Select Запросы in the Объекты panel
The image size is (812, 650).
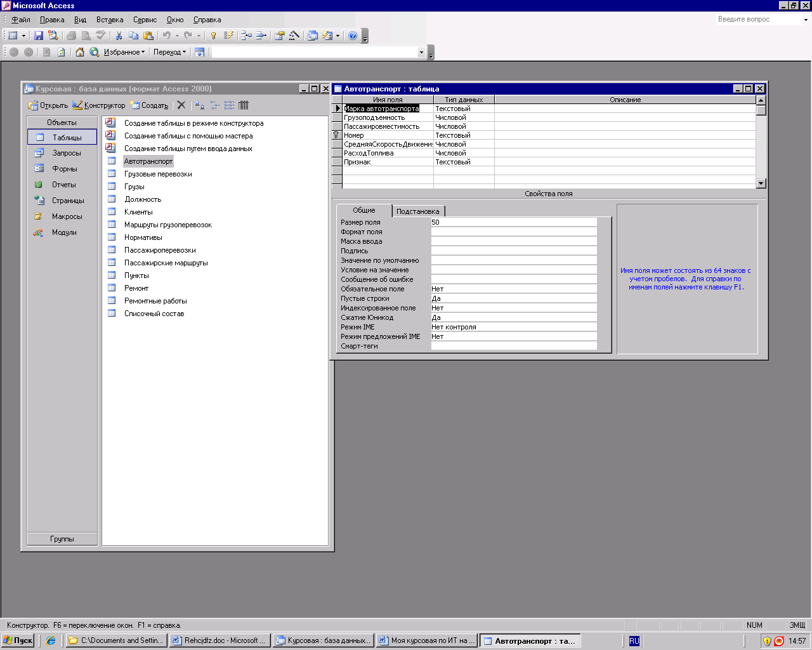click(66, 153)
